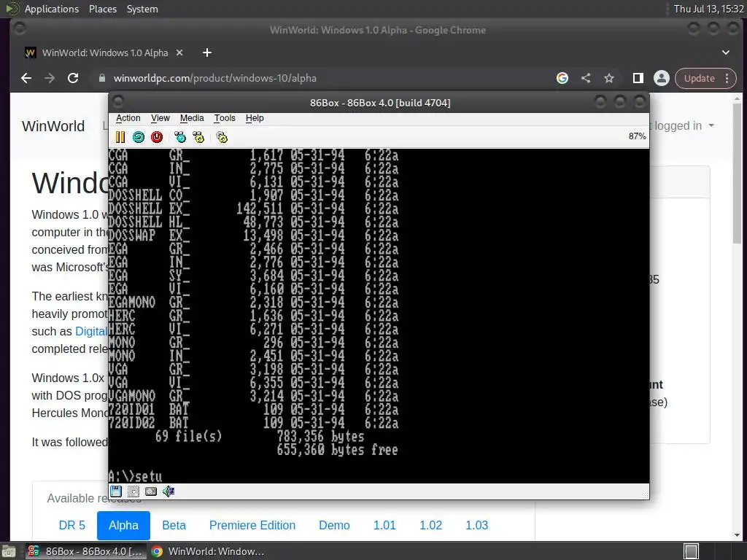Click '69 file(s)' line in DOS output
Screen dimensions: 747x560
[x=189, y=436]
